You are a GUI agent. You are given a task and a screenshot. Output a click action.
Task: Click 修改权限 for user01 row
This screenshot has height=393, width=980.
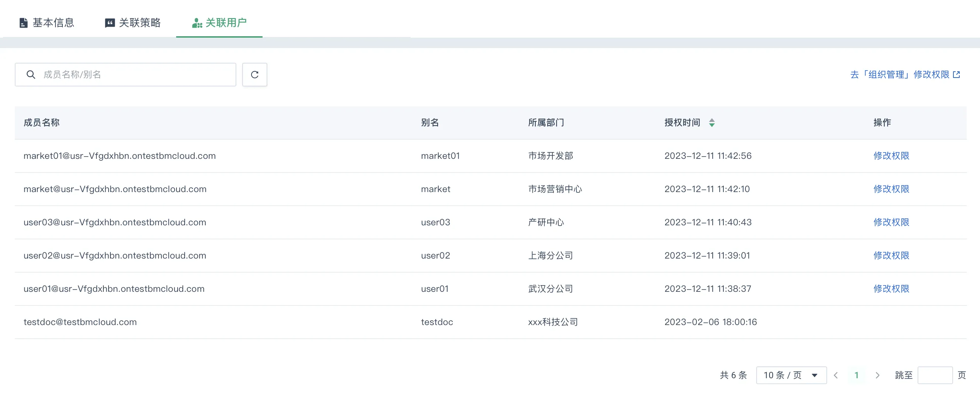891,289
